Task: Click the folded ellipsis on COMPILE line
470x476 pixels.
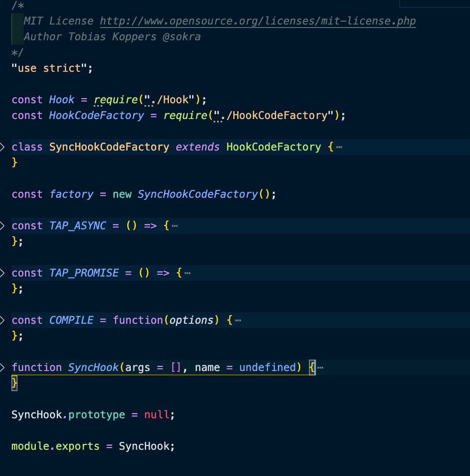Action: (x=238, y=320)
